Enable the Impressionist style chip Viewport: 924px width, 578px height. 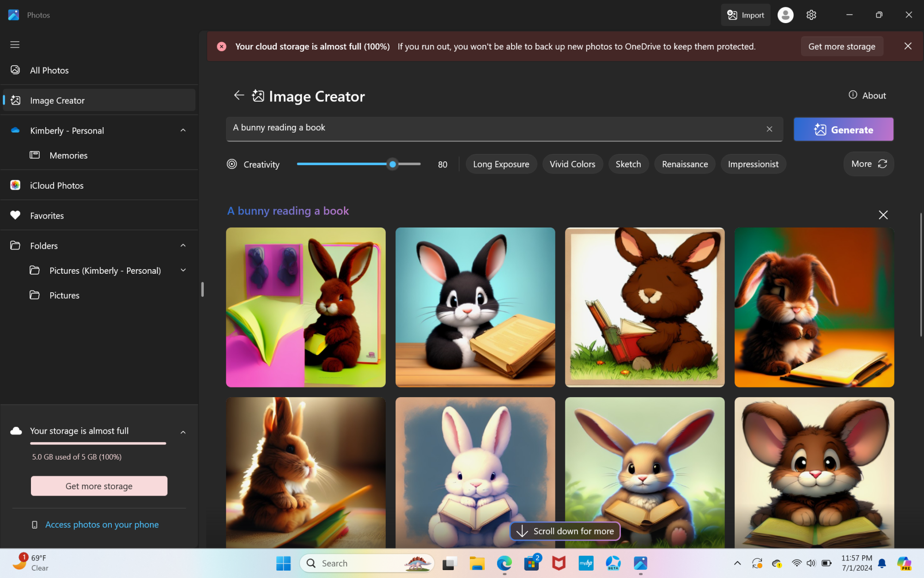(x=753, y=164)
